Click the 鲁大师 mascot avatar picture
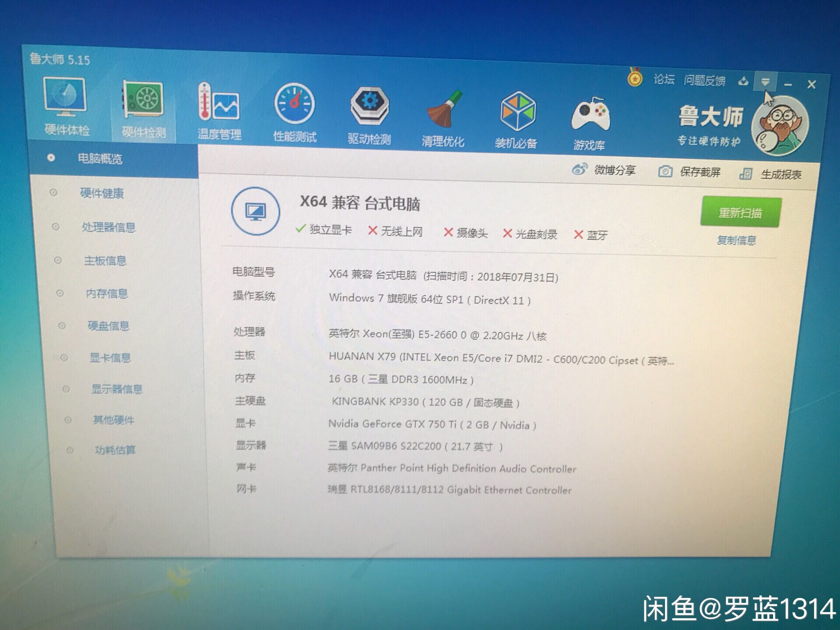840x630 pixels. (780, 126)
